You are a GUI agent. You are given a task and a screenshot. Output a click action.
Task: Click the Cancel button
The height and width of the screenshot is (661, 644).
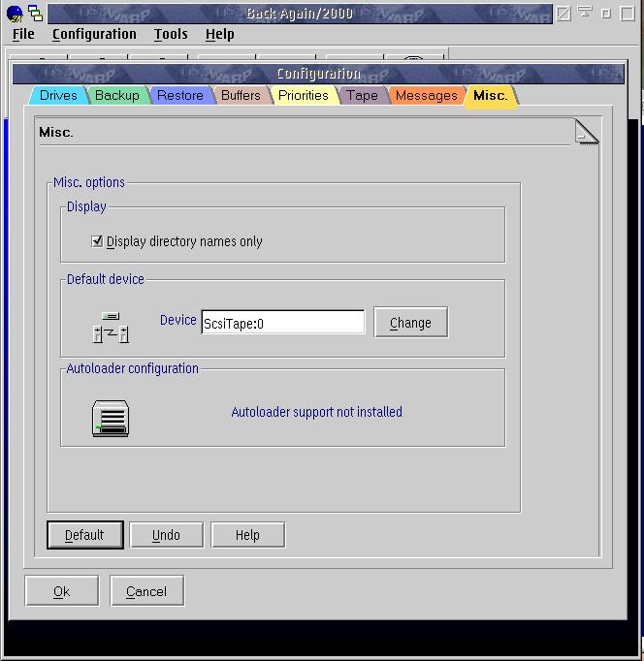146,591
